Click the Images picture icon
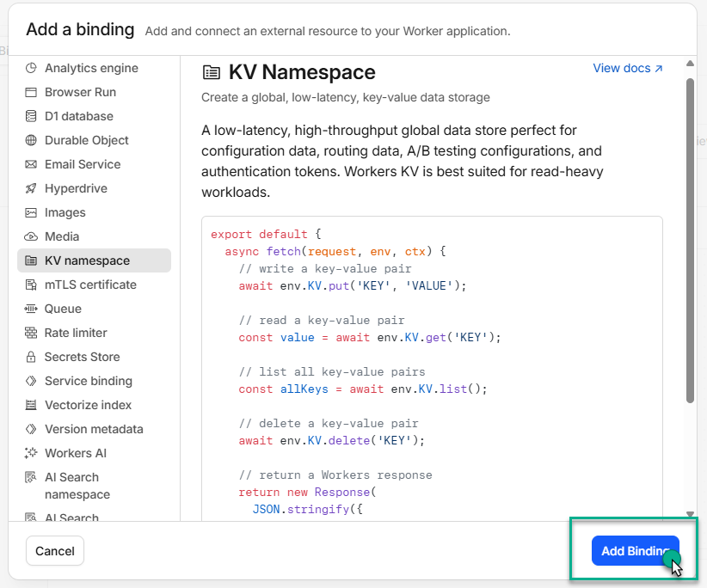 pyautogui.click(x=31, y=212)
